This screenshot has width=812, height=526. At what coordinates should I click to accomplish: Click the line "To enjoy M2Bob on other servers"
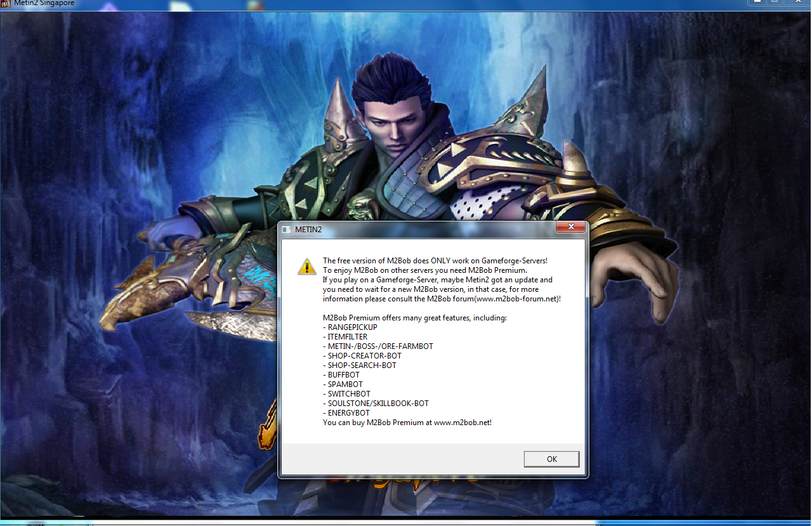[425, 270]
